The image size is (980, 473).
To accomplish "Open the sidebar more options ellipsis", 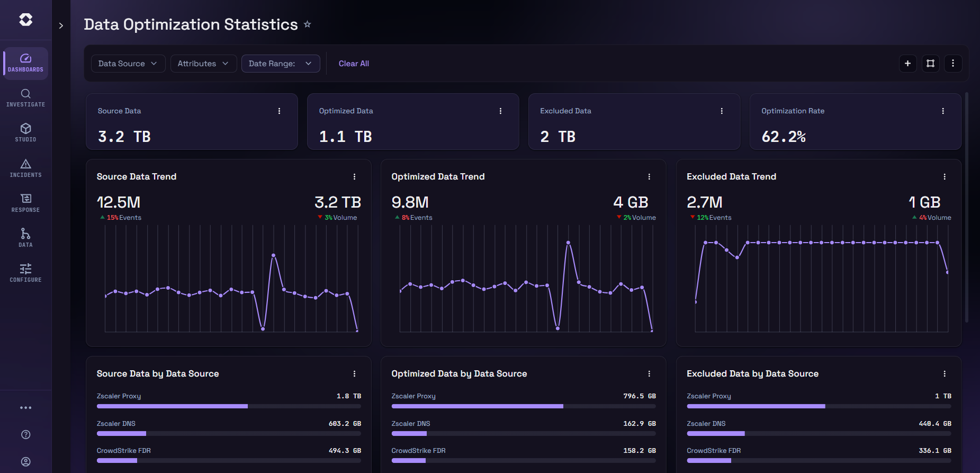I will [x=25, y=408].
